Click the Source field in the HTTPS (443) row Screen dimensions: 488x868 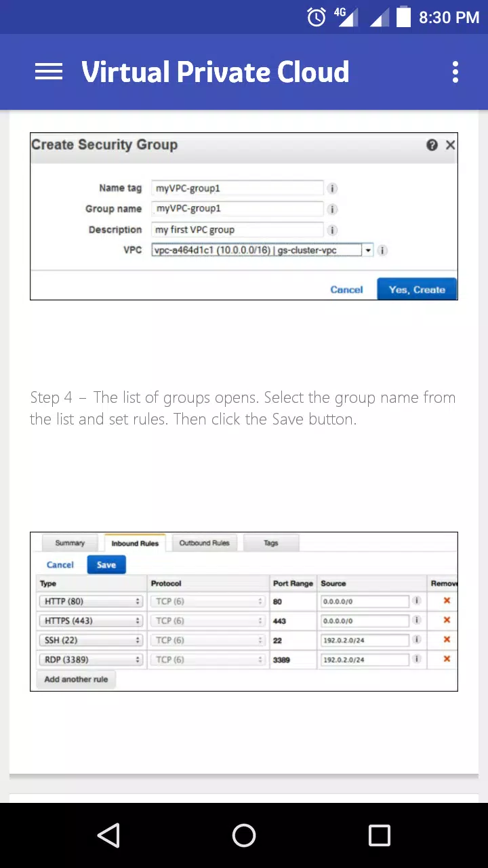tap(365, 620)
